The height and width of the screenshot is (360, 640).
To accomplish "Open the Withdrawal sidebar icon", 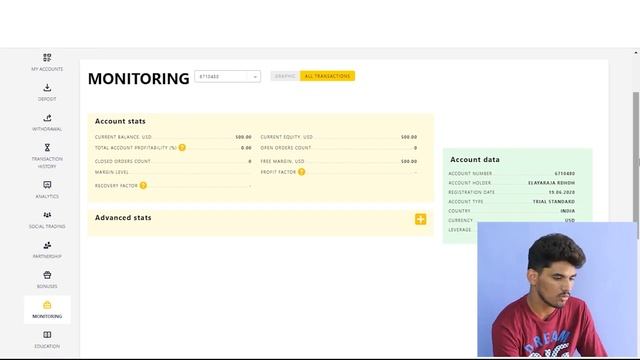I will (x=47, y=118).
